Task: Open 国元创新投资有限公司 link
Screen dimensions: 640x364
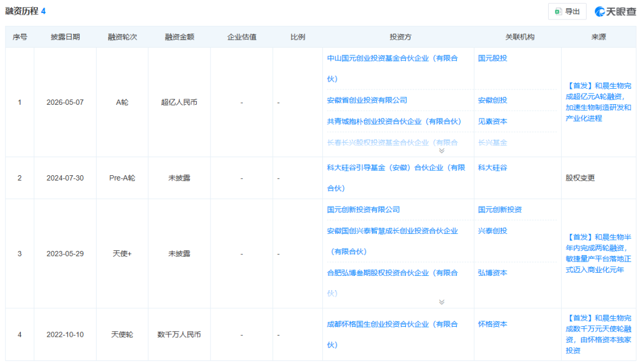Action: point(363,210)
